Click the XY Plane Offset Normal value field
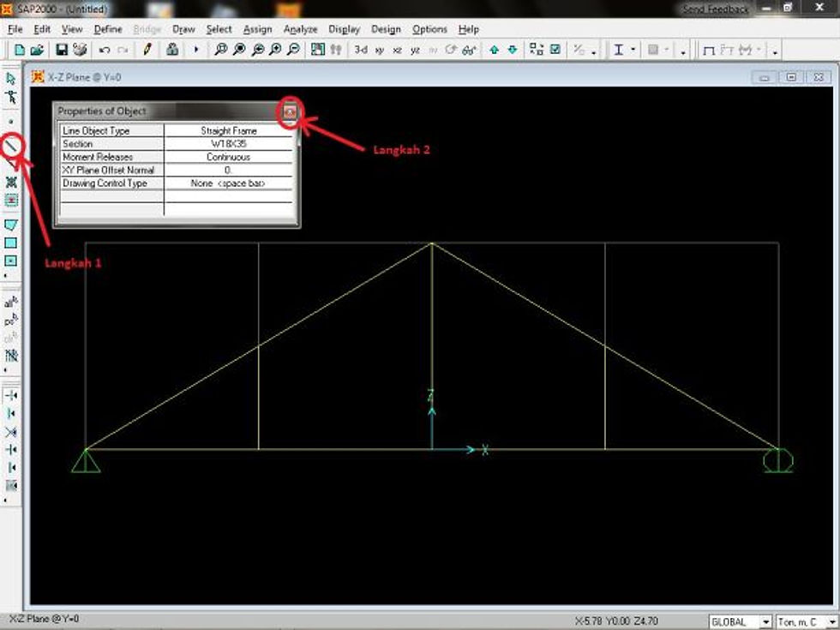840x630 pixels. coord(229,170)
